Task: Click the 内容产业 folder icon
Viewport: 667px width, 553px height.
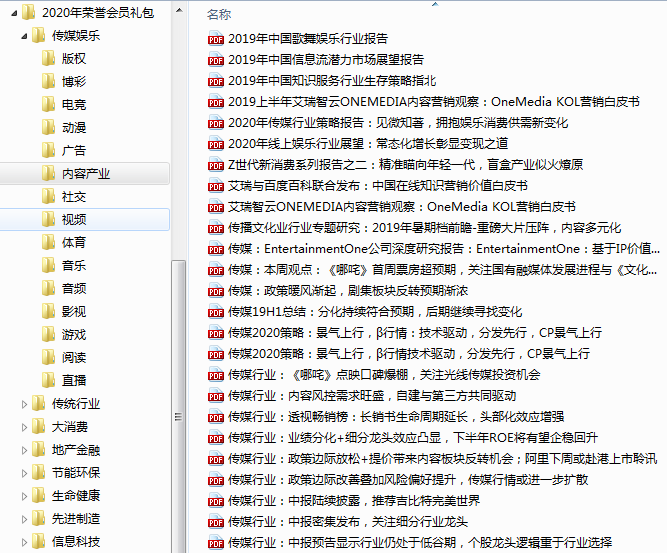Action: 48,174
